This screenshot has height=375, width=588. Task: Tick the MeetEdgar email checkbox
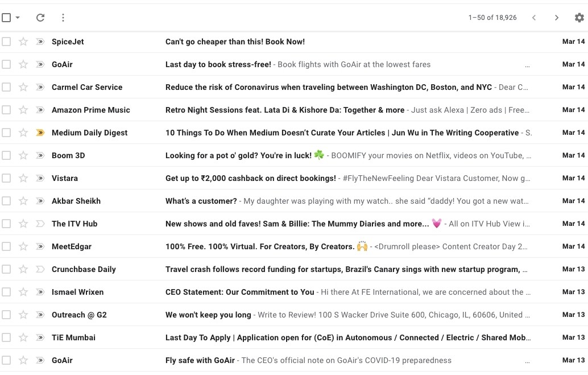click(6, 246)
